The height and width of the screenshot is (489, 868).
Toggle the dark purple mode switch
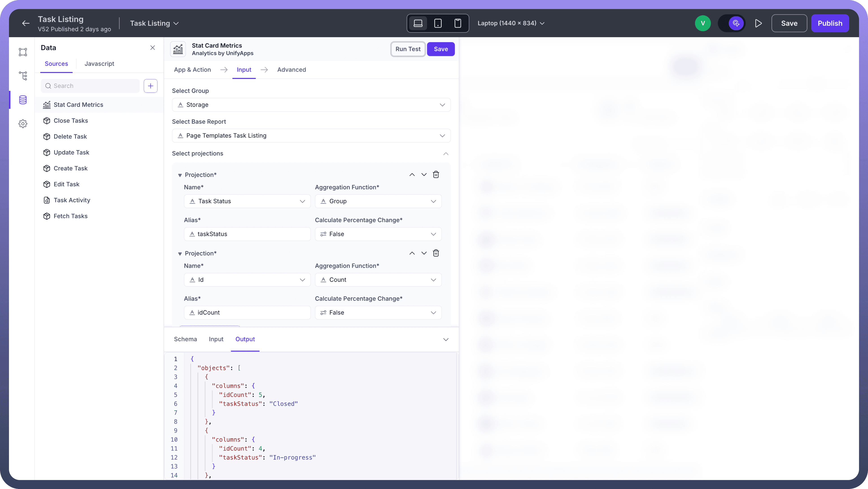pos(732,23)
